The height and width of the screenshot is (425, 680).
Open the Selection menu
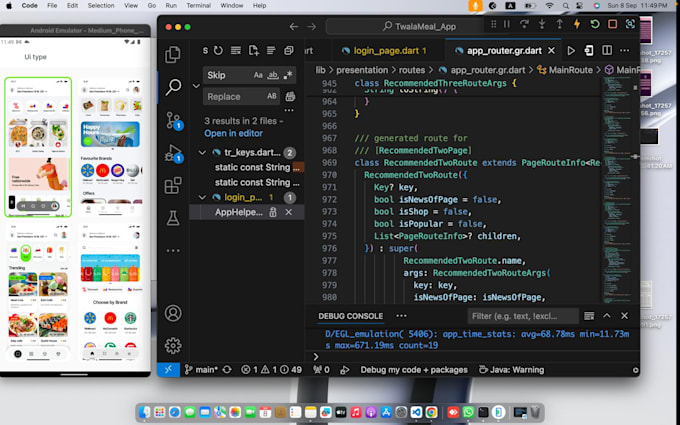[x=101, y=6]
